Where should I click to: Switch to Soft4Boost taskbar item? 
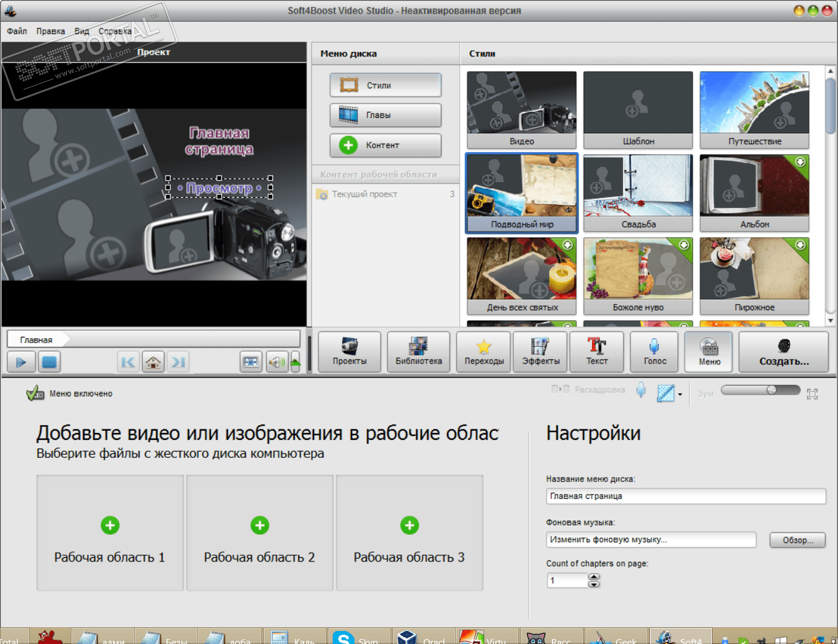point(681,637)
